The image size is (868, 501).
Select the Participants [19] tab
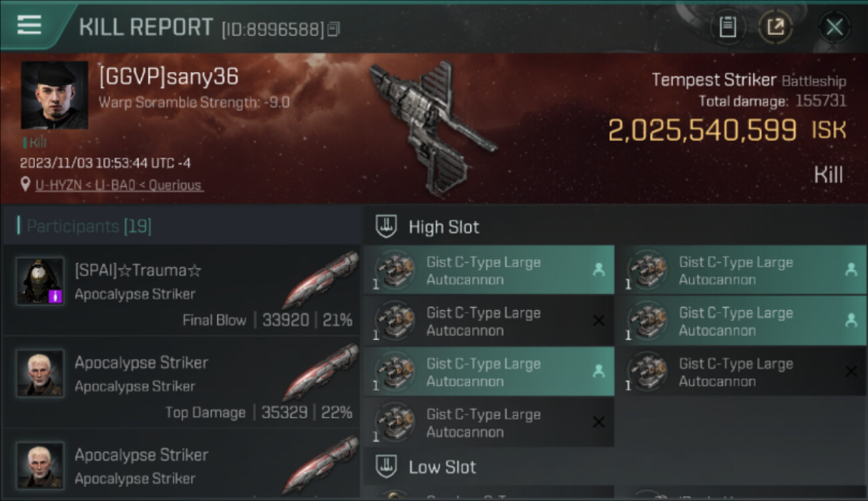pos(89,226)
